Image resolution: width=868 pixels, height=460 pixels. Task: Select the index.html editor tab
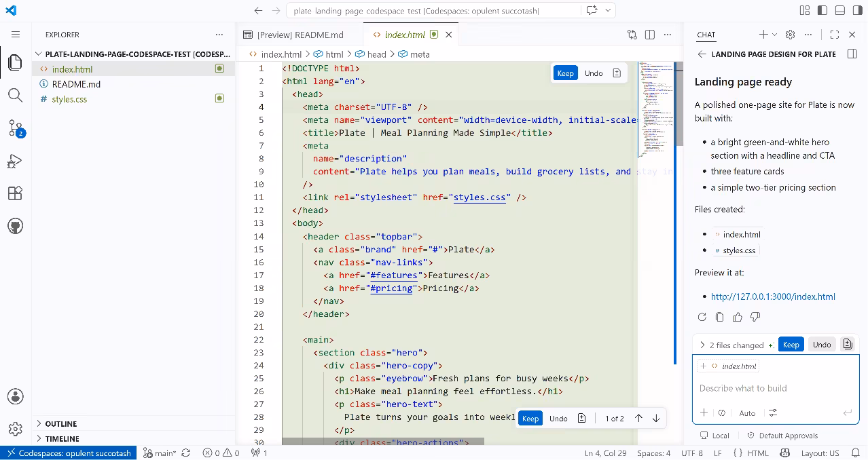(405, 35)
